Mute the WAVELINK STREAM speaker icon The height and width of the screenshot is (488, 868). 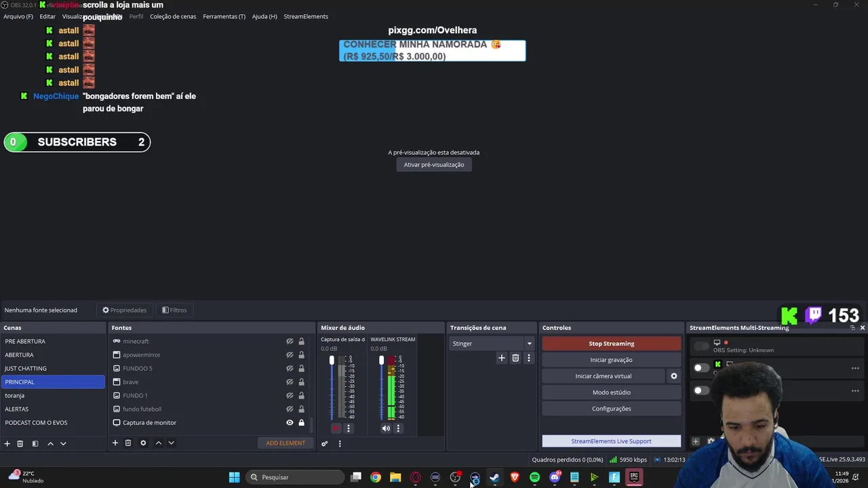tap(386, 428)
